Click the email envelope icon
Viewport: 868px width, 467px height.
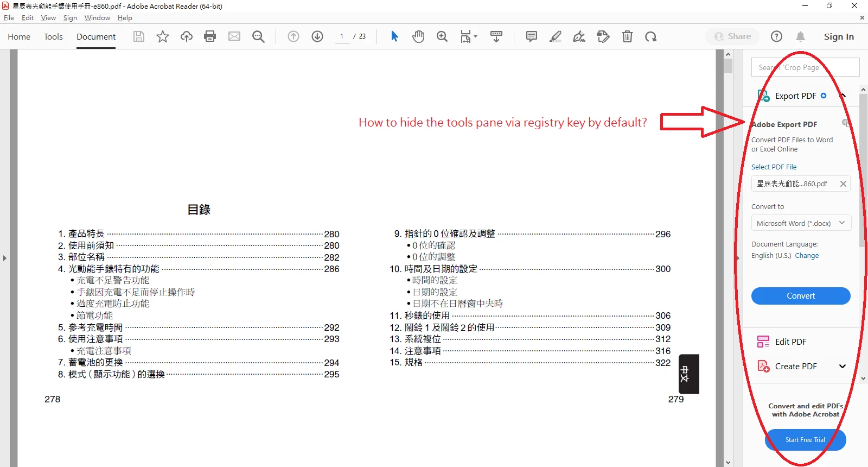tap(234, 36)
